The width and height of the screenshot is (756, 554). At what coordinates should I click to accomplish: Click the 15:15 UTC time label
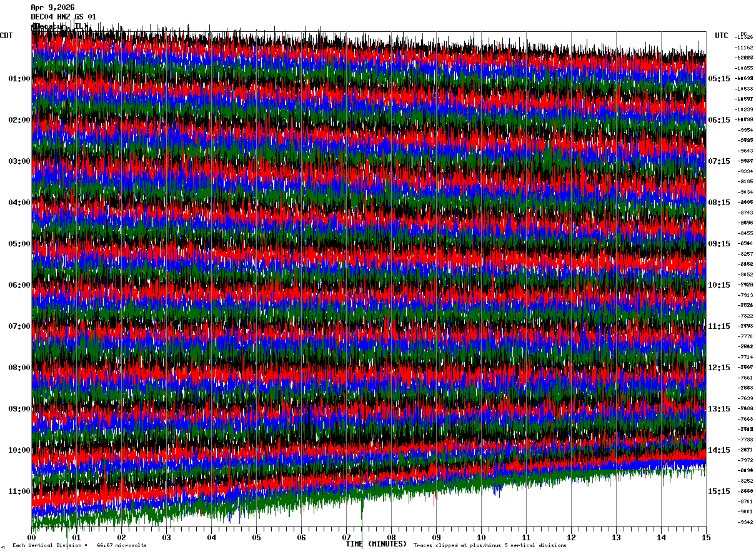[x=719, y=491]
